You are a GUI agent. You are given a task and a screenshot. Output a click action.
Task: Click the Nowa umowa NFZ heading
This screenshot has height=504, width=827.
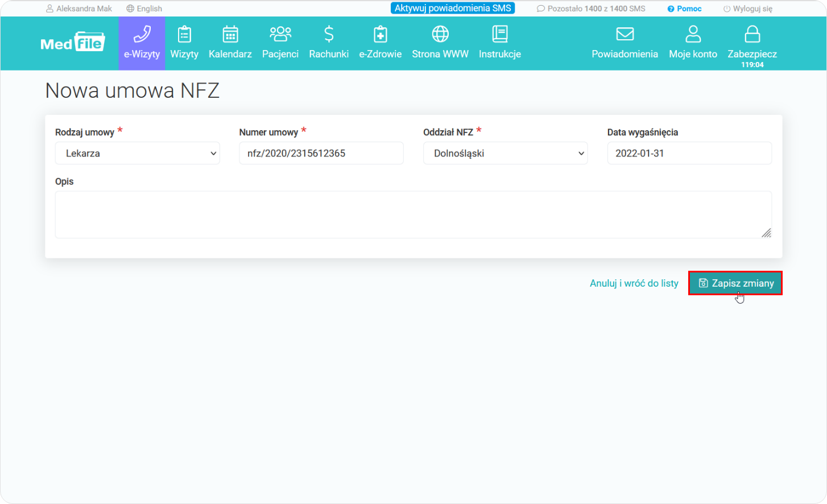(x=133, y=90)
